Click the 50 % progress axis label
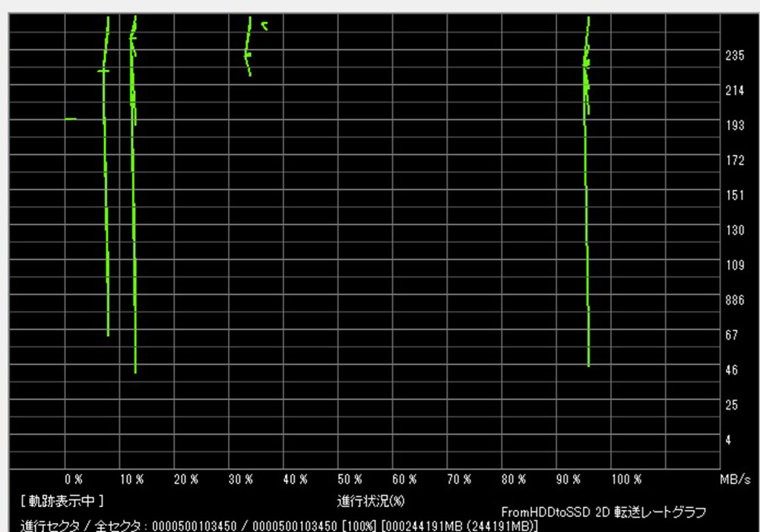 [x=350, y=480]
